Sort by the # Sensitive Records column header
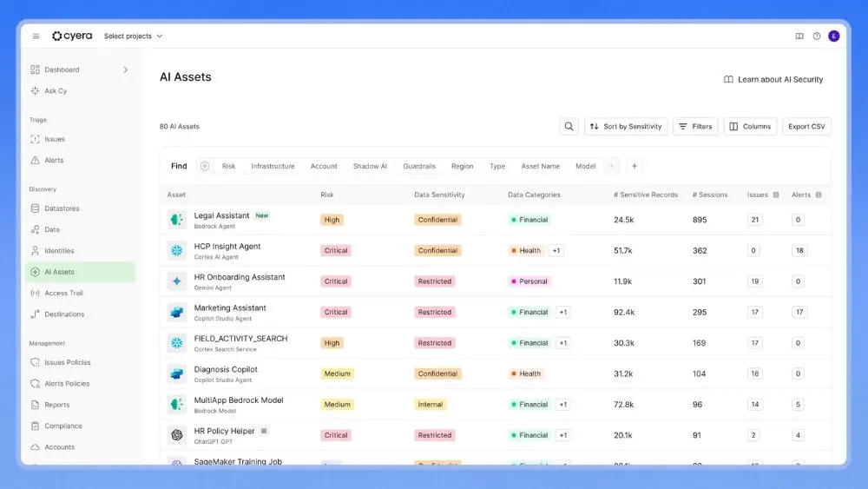868x489 pixels. pyautogui.click(x=646, y=195)
